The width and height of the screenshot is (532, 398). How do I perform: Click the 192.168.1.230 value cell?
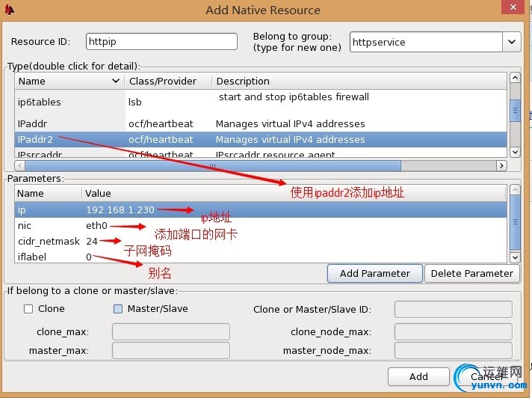tap(120, 210)
